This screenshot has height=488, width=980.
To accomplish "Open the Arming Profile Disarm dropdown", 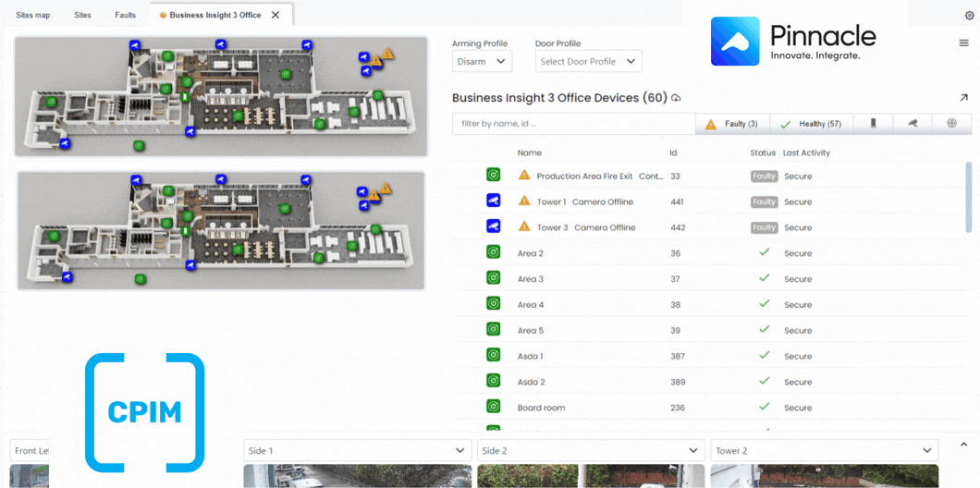I will pyautogui.click(x=482, y=61).
